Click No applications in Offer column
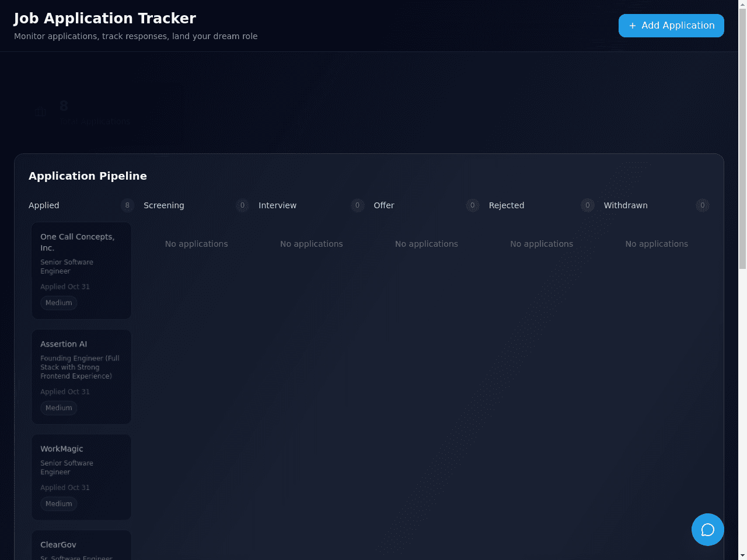 click(427, 244)
